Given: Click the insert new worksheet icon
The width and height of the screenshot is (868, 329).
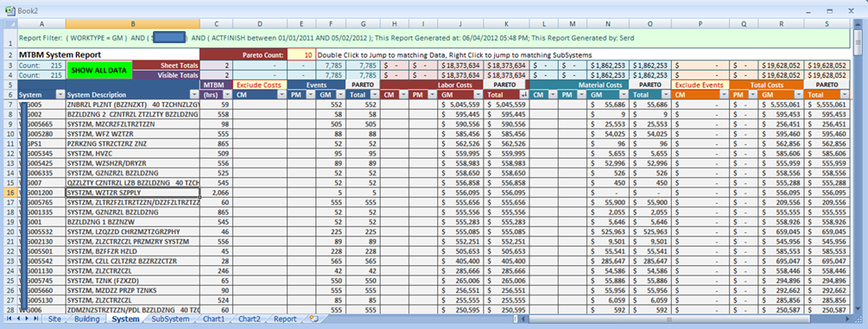Looking at the screenshot, I should coord(314,319).
